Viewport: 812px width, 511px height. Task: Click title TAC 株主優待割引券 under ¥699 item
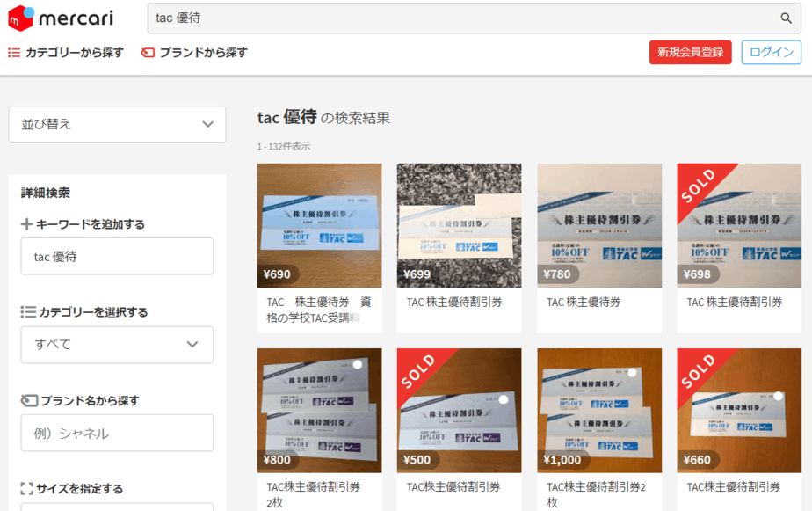click(x=454, y=303)
